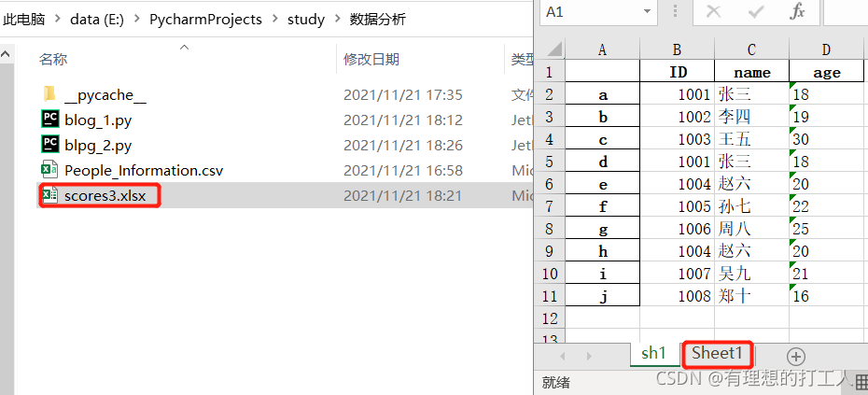
Task: Open the Name Box dropdown arrow
Action: (x=647, y=11)
